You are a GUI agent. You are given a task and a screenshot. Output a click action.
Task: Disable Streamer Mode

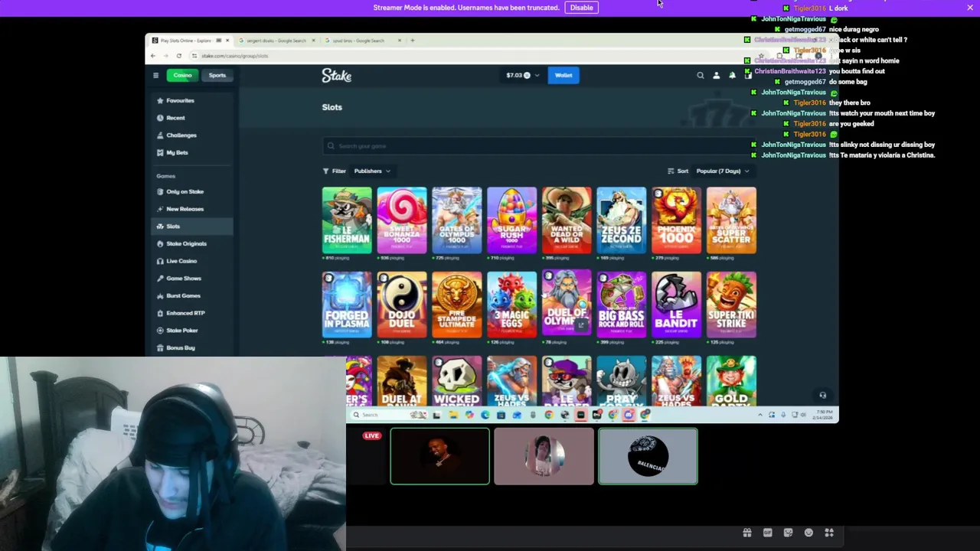pos(581,8)
